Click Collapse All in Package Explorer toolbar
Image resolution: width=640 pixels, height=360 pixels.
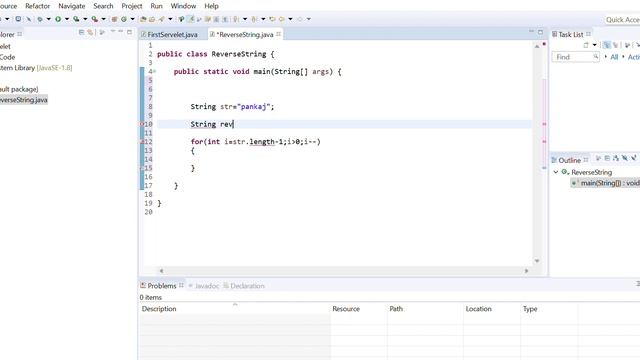pyautogui.click(x=81, y=32)
